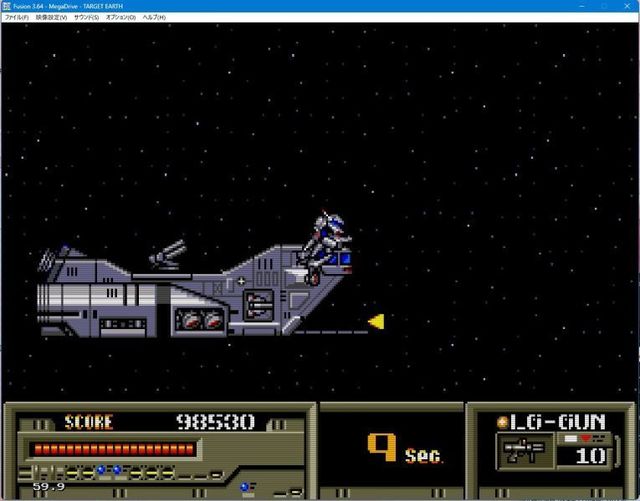Close the Fusion emulator window
This screenshot has width=640, height=501.
(627, 6)
